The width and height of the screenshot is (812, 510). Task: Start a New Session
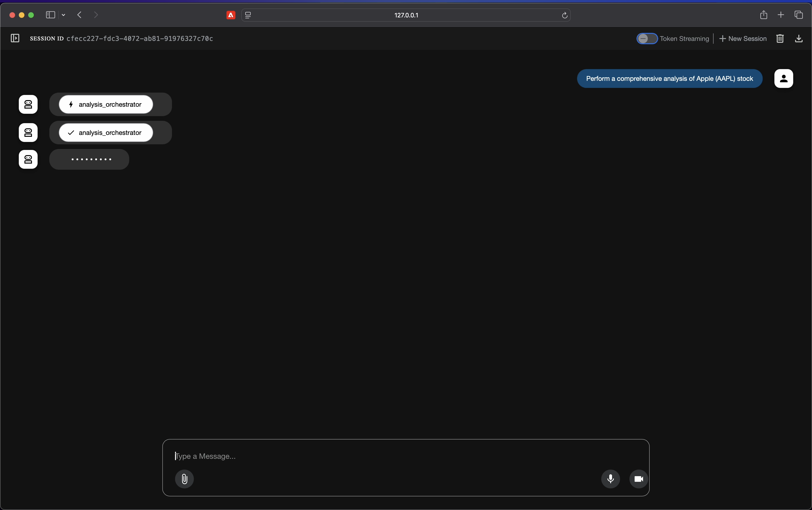point(743,39)
